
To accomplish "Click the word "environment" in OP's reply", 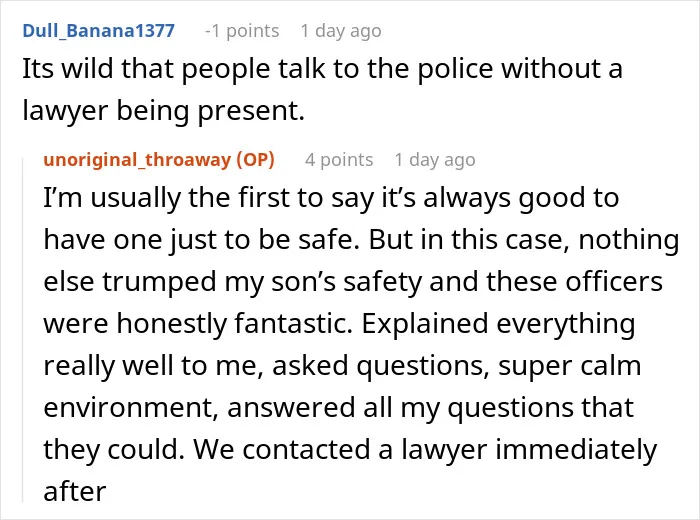I will coord(131,408).
